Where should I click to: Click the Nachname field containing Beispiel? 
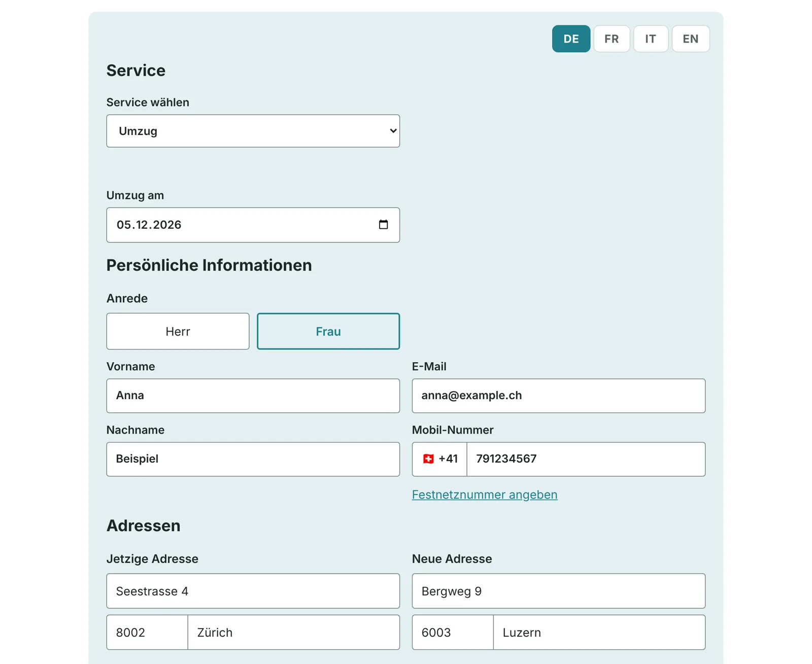(253, 459)
